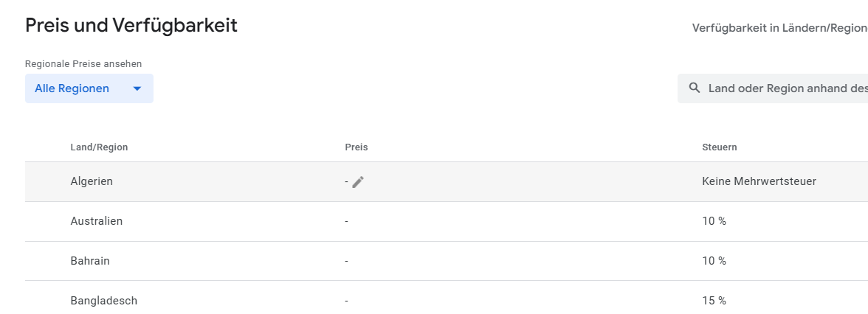The width and height of the screenshot is (868, 314).
Task: Click the 10 % tax value for Australien
Action: click(714, 221)
